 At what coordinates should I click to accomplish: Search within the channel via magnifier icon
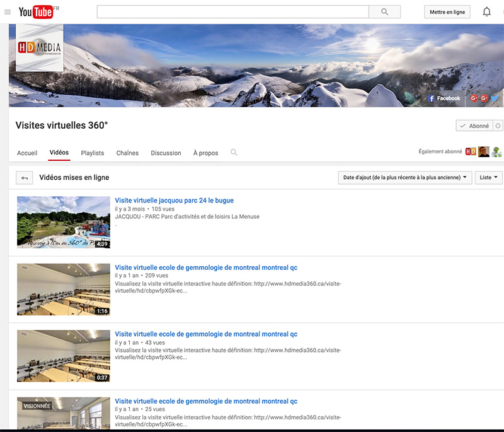pos(234,153)
